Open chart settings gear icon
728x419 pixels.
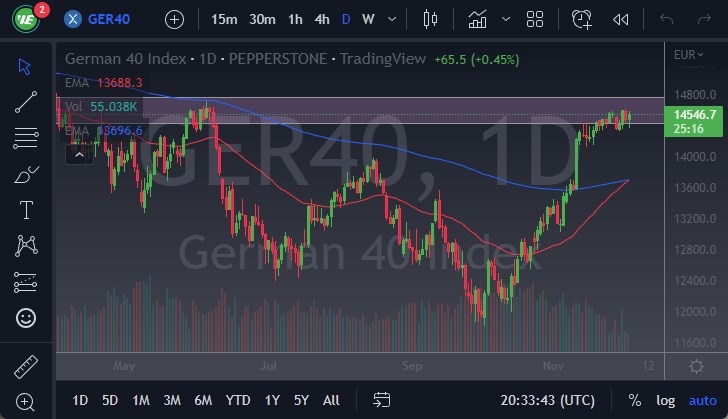point(696,367)
